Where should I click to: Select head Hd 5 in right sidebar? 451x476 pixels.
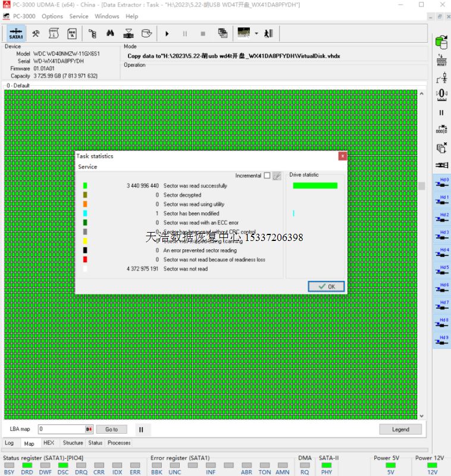point(441,271)
